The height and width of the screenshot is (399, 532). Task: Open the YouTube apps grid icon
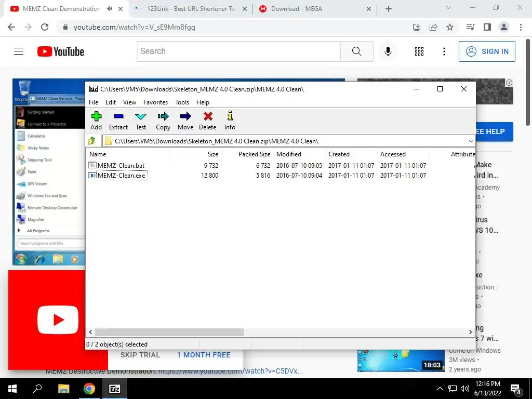click(419, 51)
